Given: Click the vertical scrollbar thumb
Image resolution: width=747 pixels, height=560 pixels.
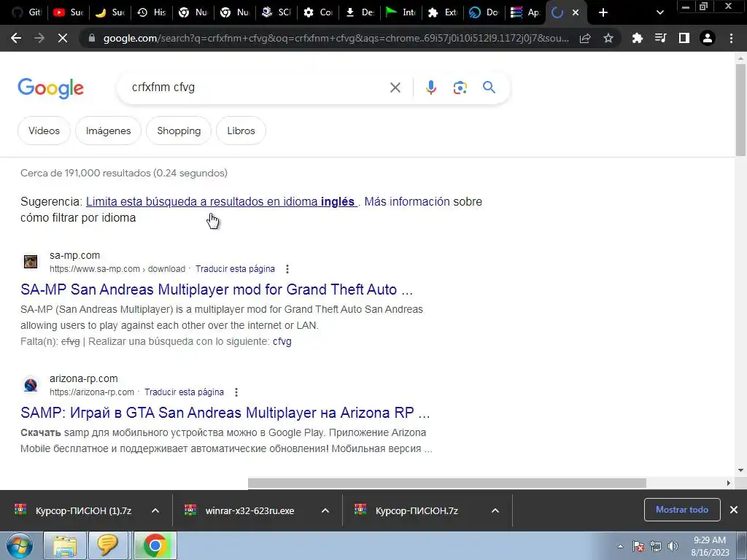Looking at the screenshot, I should coord(740,110).
